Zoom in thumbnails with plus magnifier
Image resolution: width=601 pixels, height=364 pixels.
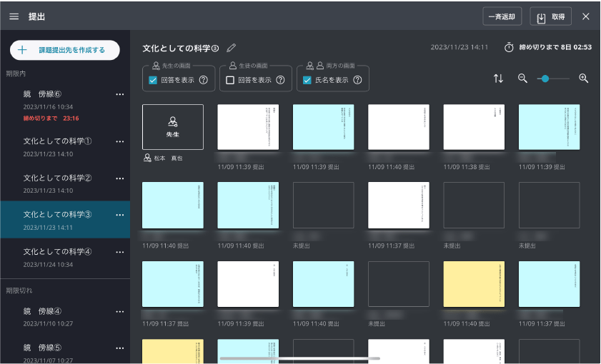pyautogui.click(x=583, y=79)
